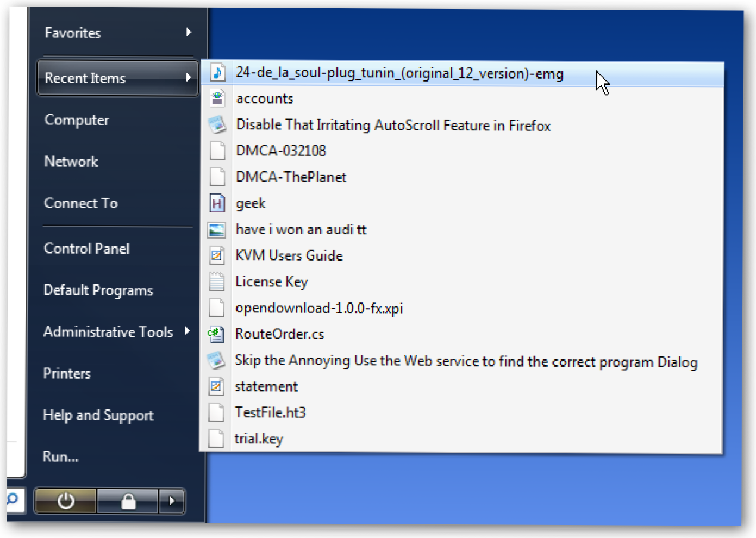Open Control Panel from Start menu

[87, 249]
